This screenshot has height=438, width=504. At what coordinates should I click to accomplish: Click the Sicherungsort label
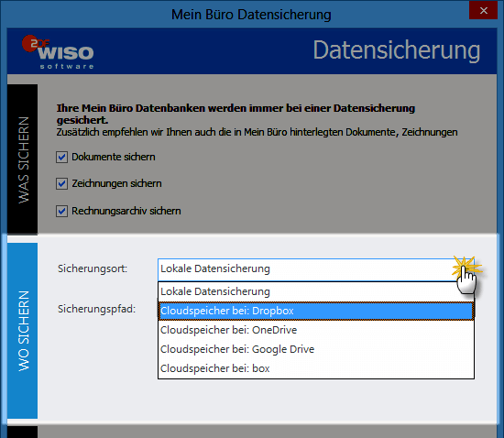93,268
